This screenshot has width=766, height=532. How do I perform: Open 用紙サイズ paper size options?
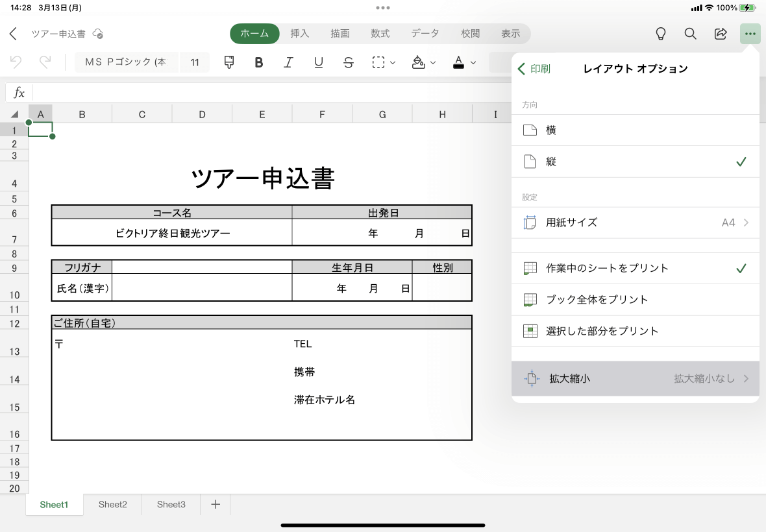click(x=635, y=223)
